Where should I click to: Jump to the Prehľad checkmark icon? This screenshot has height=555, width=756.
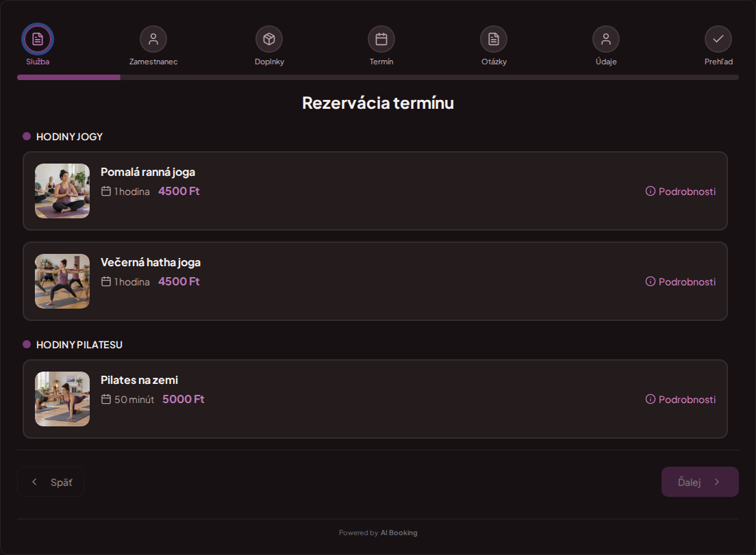tap(718, 39)
